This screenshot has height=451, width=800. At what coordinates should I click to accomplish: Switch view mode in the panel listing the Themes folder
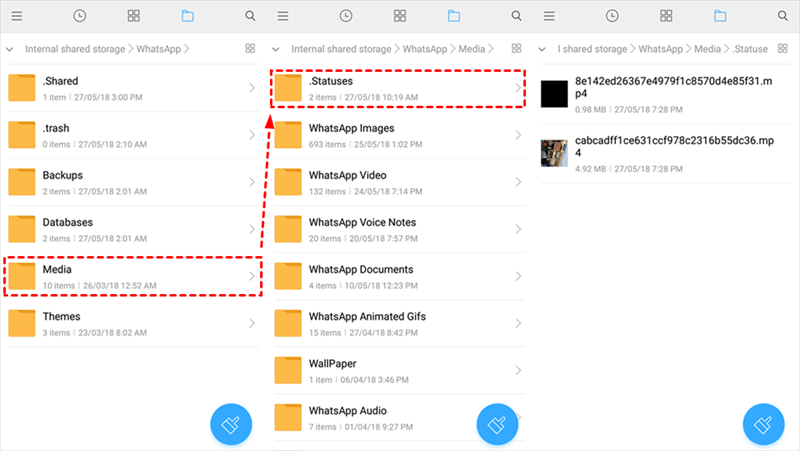point(249,48)
